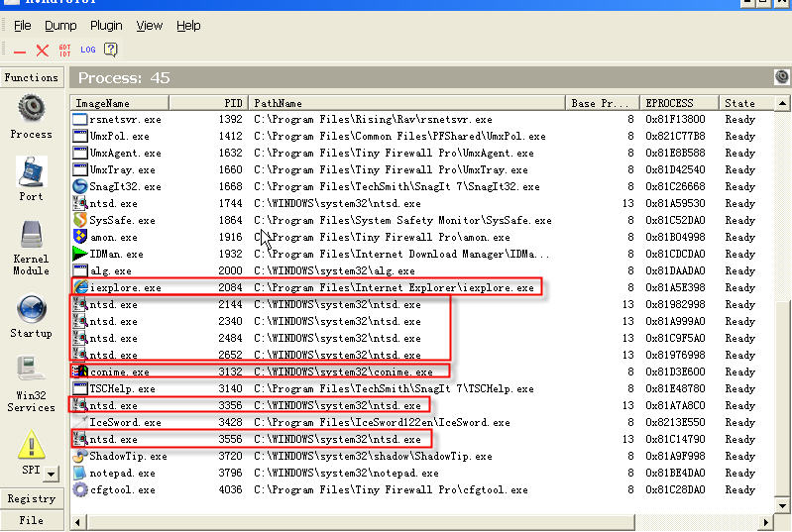Open the Dump menu
Image resolution: width=792 pixels, height=532 pixels.
tap(60, 26)
